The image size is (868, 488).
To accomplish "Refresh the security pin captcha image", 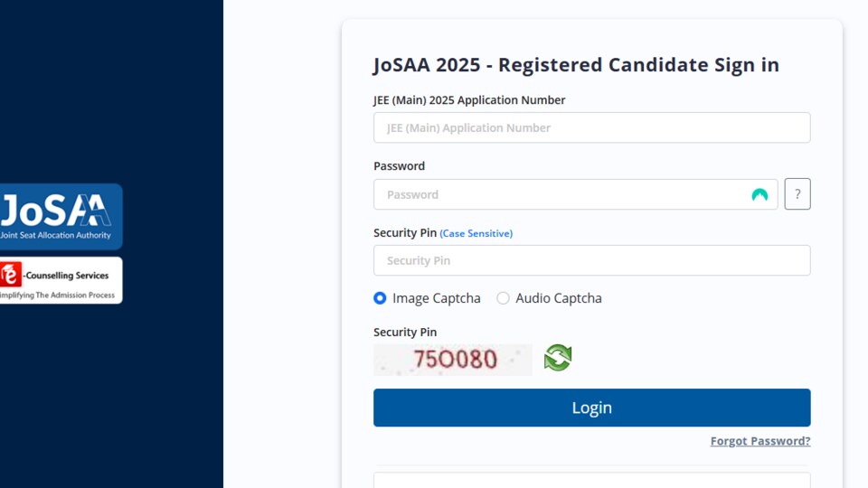I will [558, 358].
